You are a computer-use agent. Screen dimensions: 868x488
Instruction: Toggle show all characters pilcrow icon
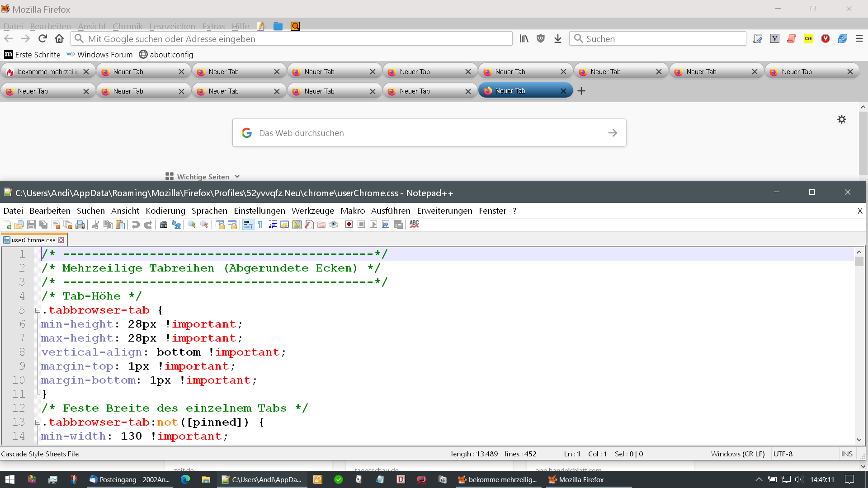coord(260,225)
